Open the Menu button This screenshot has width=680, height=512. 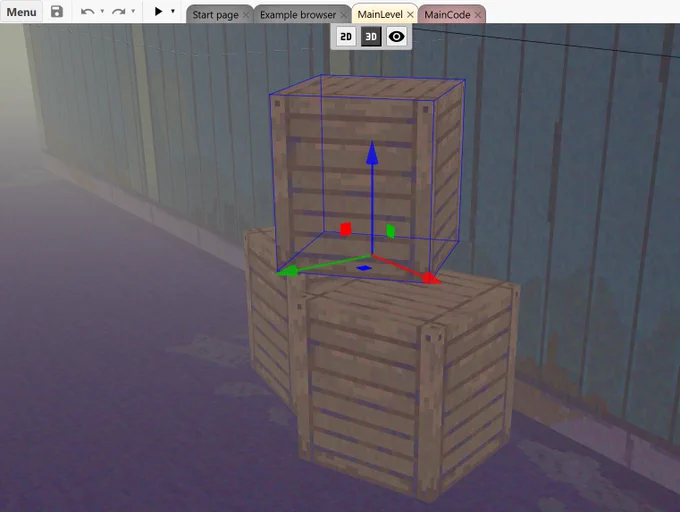21,12
